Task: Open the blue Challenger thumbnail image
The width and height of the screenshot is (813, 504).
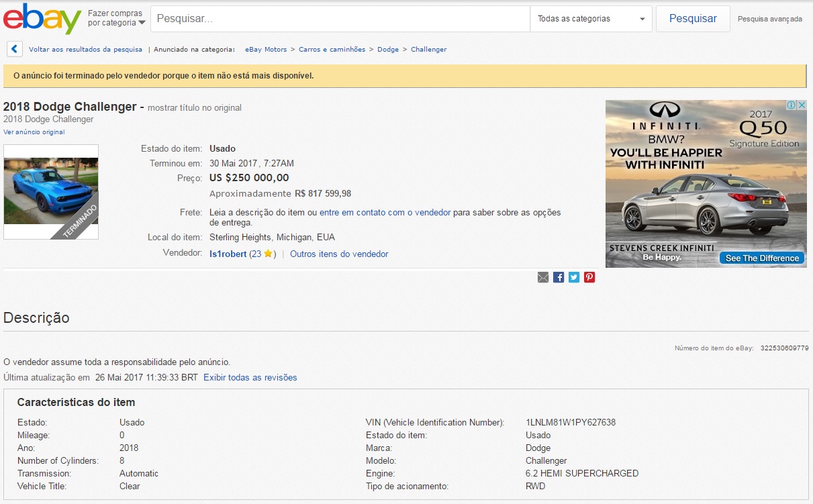Action: tap(51, 191)
